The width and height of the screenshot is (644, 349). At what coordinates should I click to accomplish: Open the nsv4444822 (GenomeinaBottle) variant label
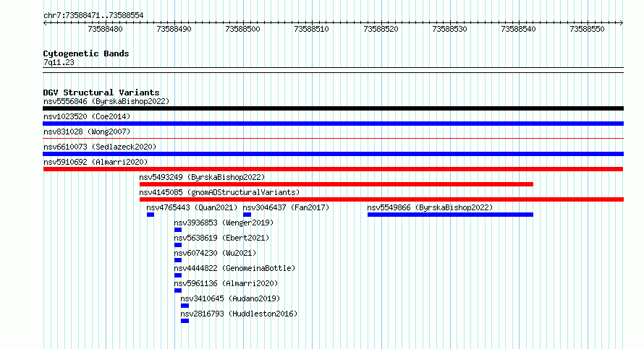tap(234, 268)
